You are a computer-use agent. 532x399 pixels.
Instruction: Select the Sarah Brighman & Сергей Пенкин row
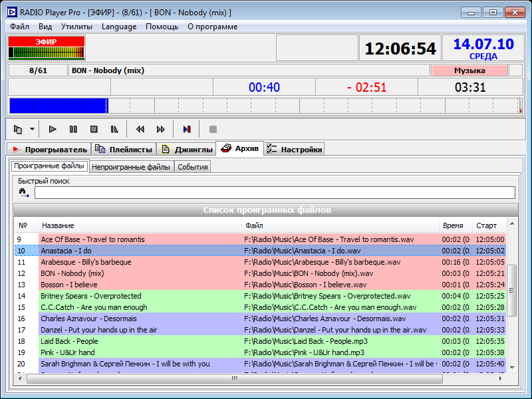260,364
